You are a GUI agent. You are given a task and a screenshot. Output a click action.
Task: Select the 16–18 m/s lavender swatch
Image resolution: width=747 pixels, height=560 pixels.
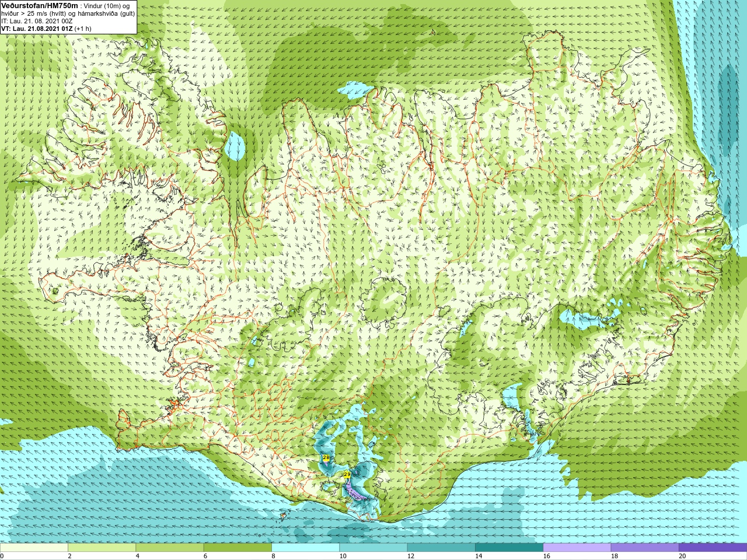[577, 548]
